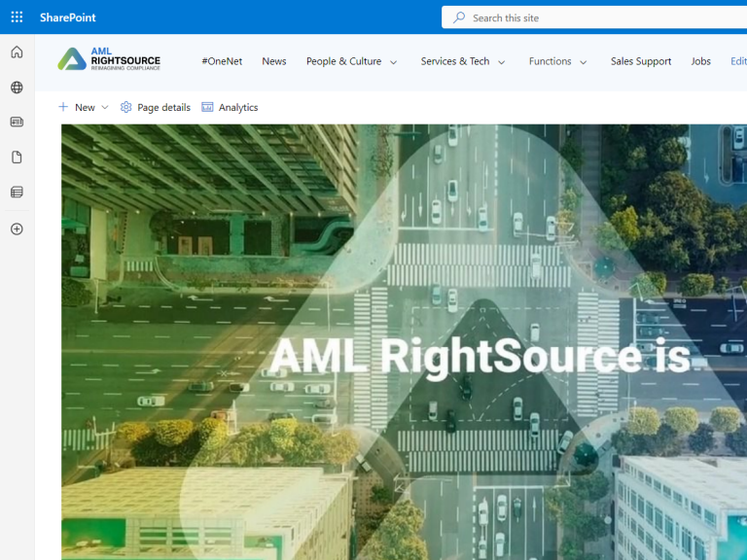
Task: Click the Page details gear icon
Action: click(x=125, y=107)
